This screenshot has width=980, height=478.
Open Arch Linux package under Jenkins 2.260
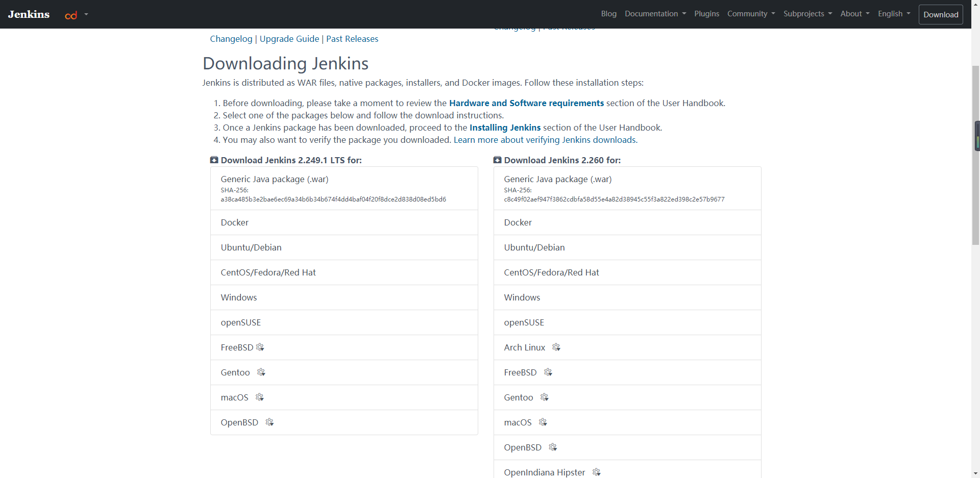tap(627, 347)
